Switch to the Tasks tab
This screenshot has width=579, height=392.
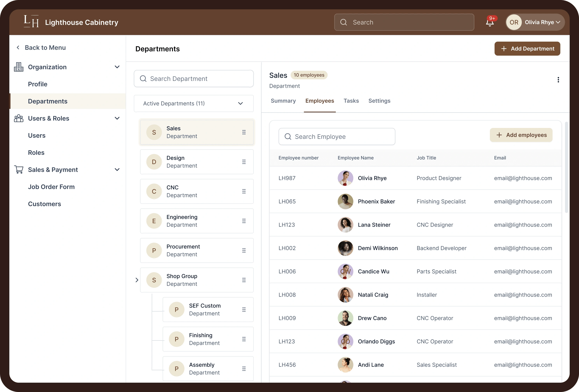pos(351,101)
